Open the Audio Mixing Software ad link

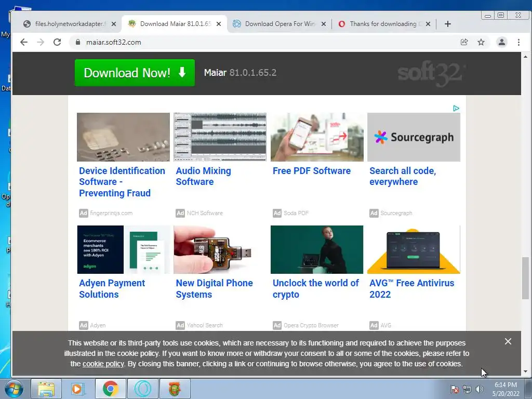[x=203, y=176]
